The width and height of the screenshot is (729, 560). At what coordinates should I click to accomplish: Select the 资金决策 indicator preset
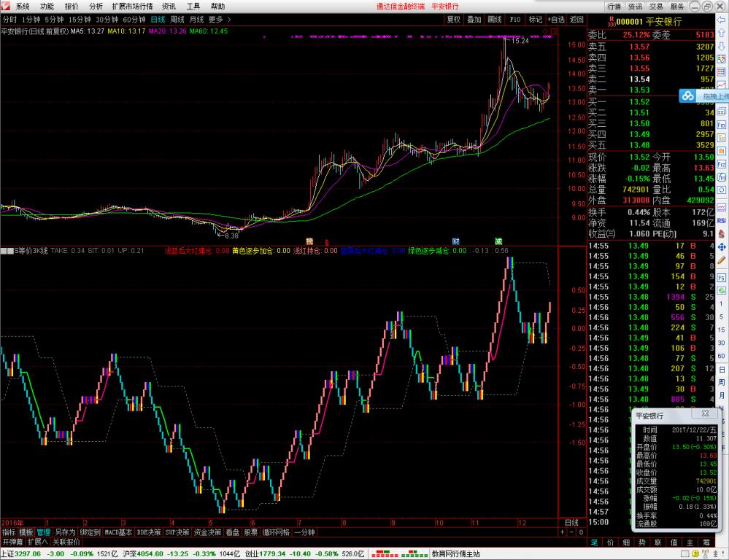[207, 532]
